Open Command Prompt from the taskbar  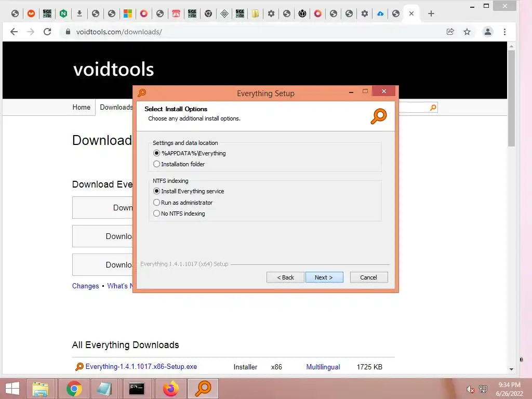click(x=137, y=389)
